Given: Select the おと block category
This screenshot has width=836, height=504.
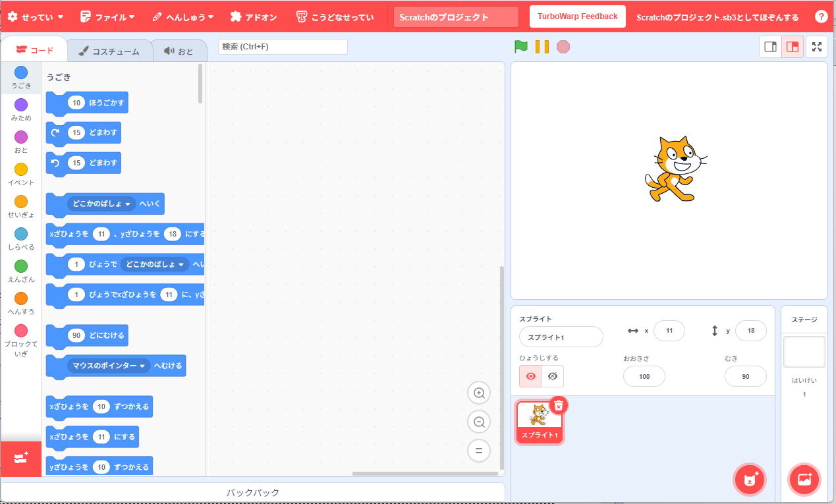Looking at the screenshot, I should coord(21,142).
